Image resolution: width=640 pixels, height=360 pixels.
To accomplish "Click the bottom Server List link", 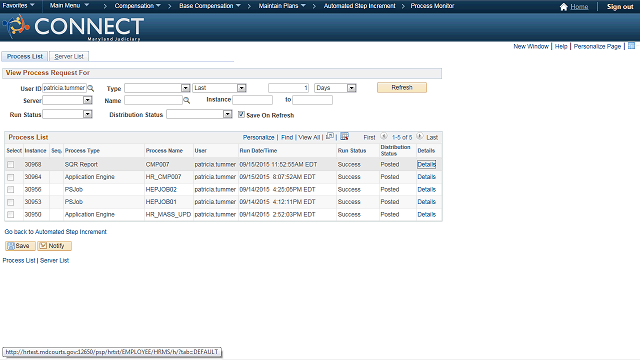I will click(x=54, y=260).
